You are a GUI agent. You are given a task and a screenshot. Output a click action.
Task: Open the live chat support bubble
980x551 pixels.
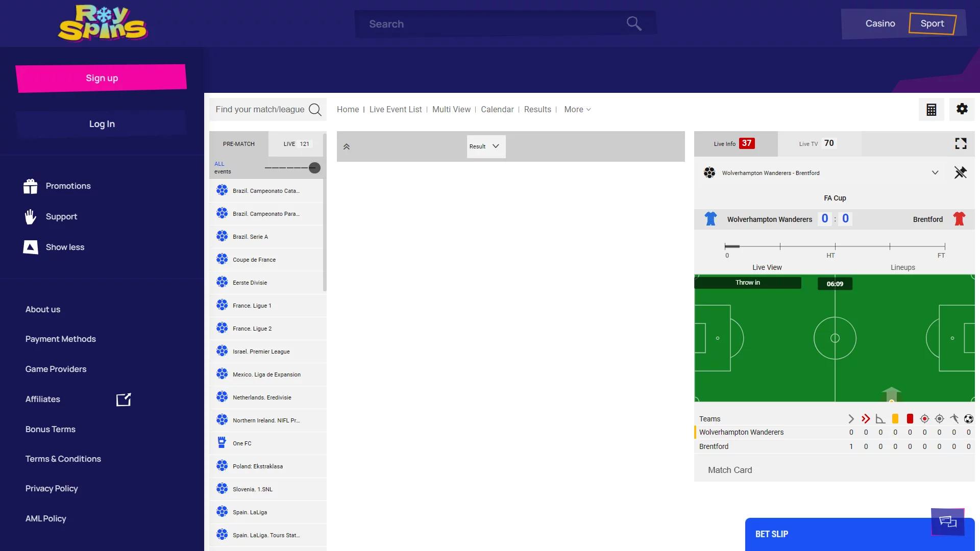click(x=948, y=521)
